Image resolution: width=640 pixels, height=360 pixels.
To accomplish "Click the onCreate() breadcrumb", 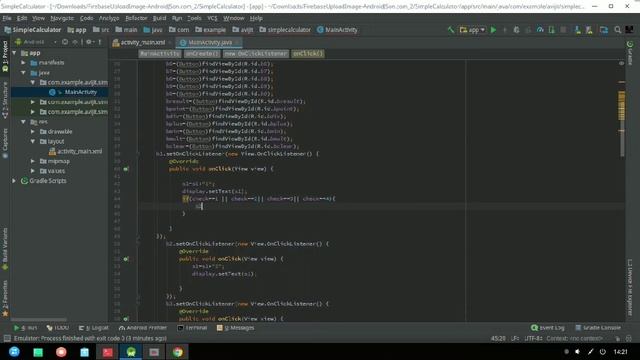I will click(202, 53).
